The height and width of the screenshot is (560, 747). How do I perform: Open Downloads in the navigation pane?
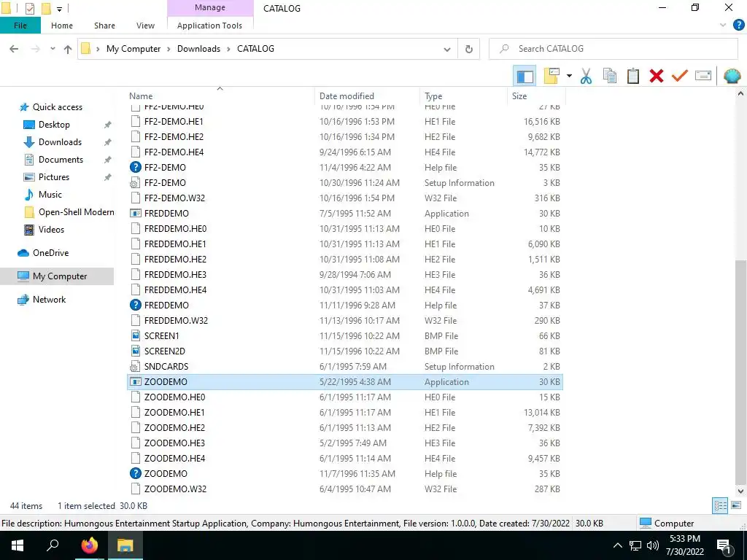pyautogui.click(x=60, y=142)
